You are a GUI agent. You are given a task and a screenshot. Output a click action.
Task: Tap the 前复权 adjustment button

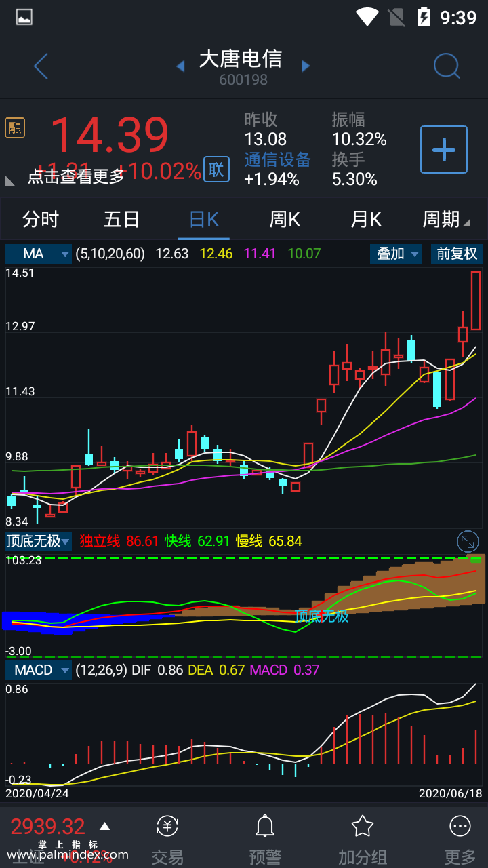click(457, 254)
